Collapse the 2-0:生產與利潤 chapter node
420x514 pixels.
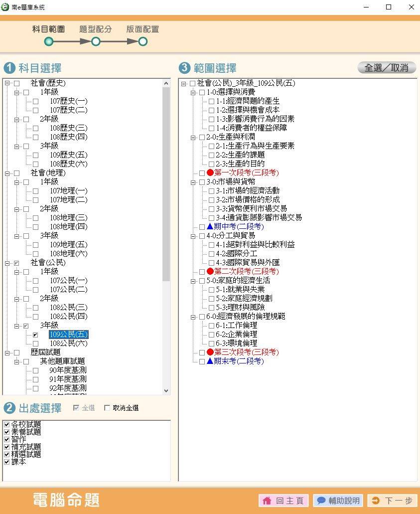(193, 138)
